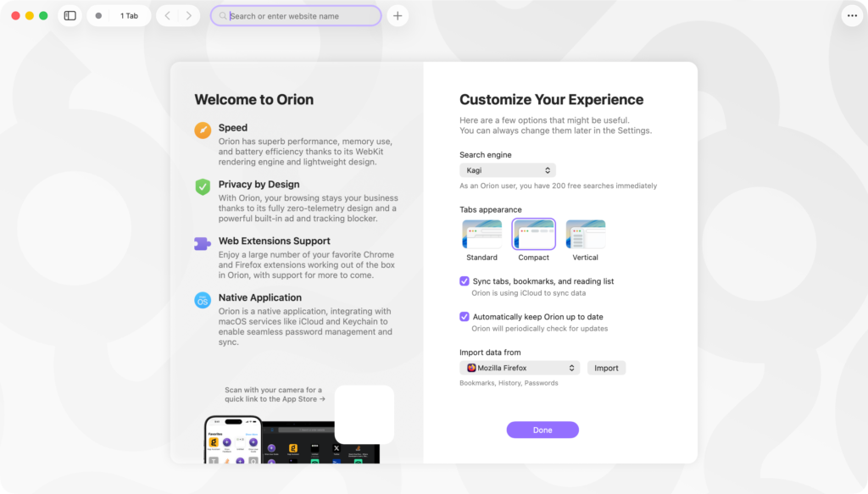The height and width of the screenshot is (494, 868).
Task: Click the Speed title text
Action: coord(232,128)
